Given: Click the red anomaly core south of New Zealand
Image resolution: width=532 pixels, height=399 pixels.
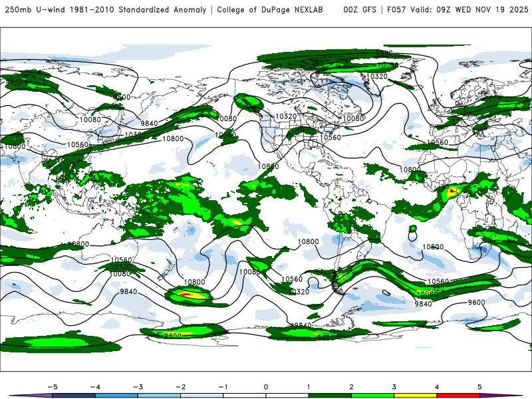Looking at the screenshot, I should pyautogui.click(x=187, y=295).
